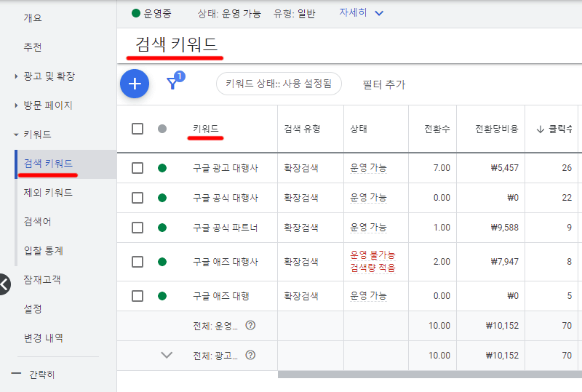Screen dimensions: 582x392
Task: Check the box for 구글 애즈 대행사
Action: [137, 262]
